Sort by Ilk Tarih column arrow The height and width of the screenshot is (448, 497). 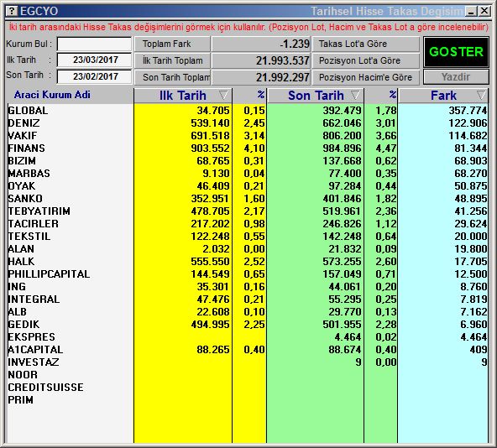(223, 95)
